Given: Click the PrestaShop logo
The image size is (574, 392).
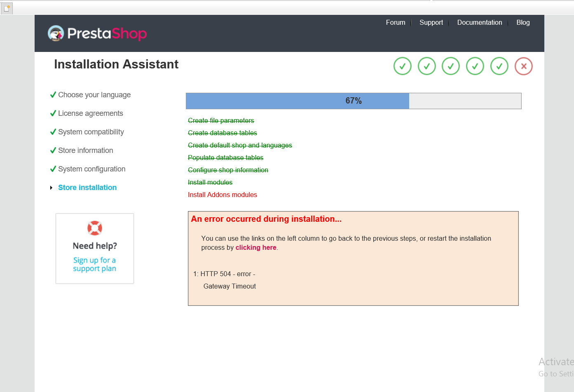Looking at the screenshot, I should (97, 33).
